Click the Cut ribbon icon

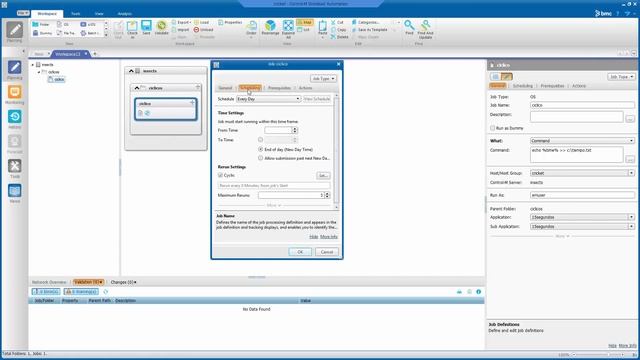click(337, 22)
